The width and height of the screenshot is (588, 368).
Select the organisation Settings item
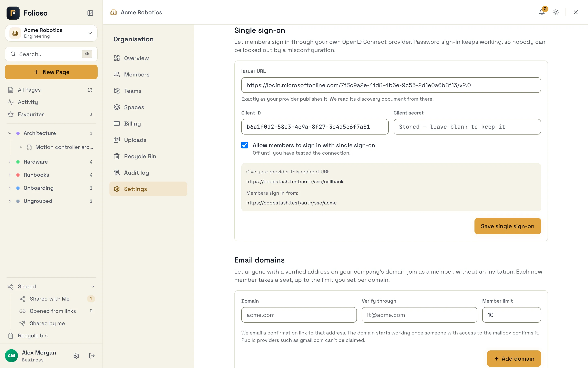[x=148, y=189]
